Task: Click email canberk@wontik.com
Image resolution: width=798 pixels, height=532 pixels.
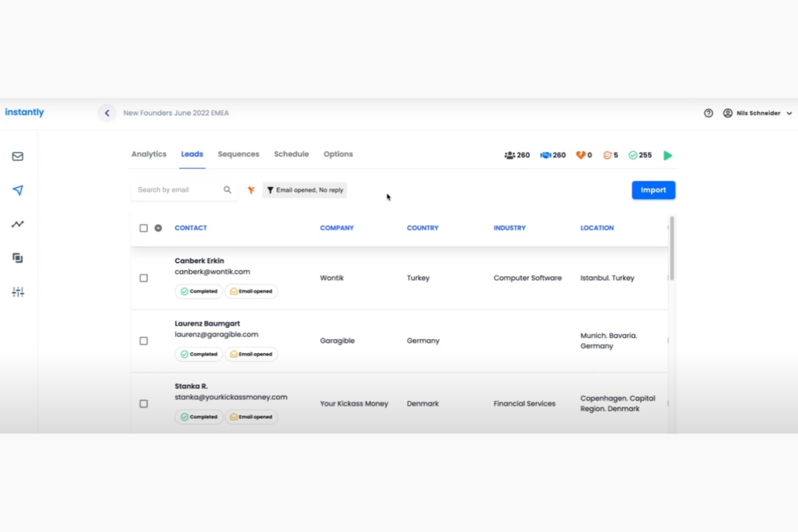Action: pos(212,272)
